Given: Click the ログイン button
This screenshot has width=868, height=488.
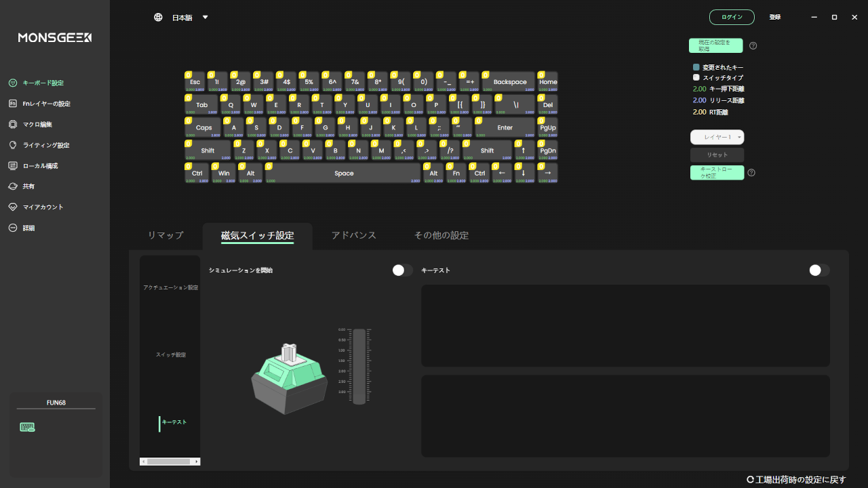Looking at the screenshot, I should point(731,18).
